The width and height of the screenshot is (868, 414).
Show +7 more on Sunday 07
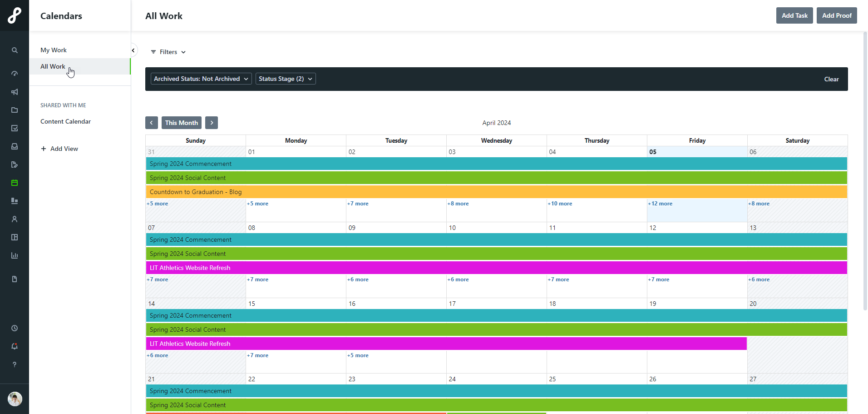(158, 279)
